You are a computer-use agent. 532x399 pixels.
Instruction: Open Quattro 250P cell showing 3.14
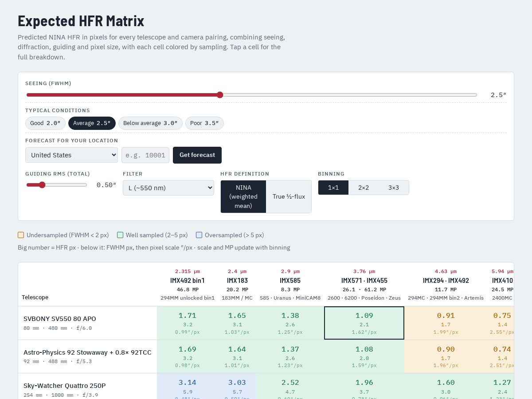tap(188, 386)
